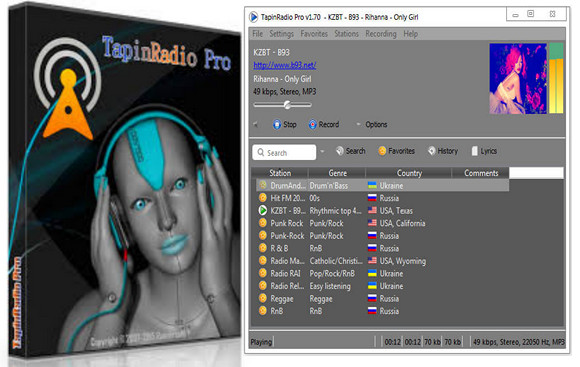This screenshot has width=580, height=367.
Task: Click the Rihanna album art thumbnail
Action: pyautogui.click(x=518, y=78)
